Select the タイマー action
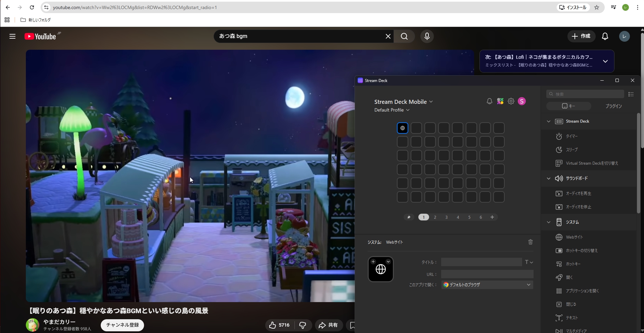 (571, 136)
